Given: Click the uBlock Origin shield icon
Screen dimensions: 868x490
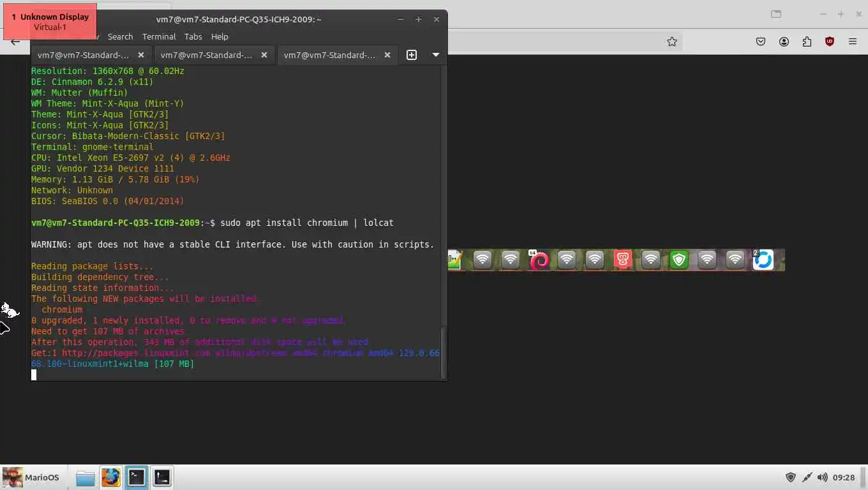Looking at the screenshot, I should [x=830, y=41].
